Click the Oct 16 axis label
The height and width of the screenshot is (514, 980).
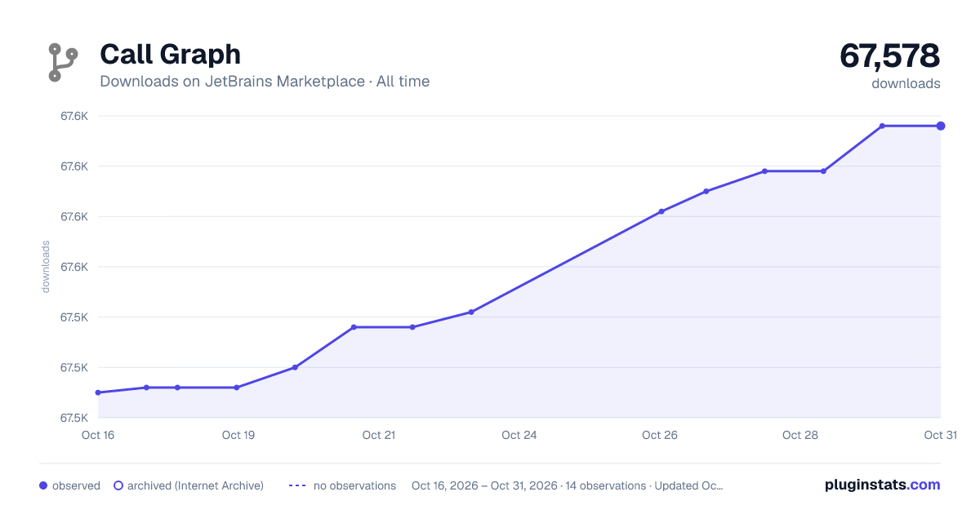(x=98, y=435)
